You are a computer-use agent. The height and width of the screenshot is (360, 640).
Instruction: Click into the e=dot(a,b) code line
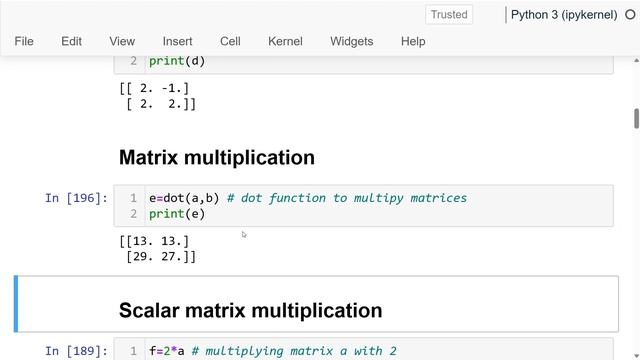(308, 198)
